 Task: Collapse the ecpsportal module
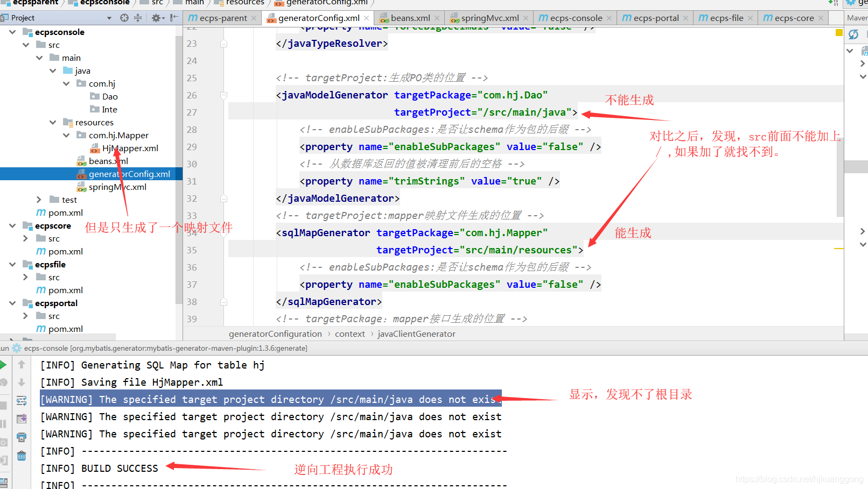point(12,303)
